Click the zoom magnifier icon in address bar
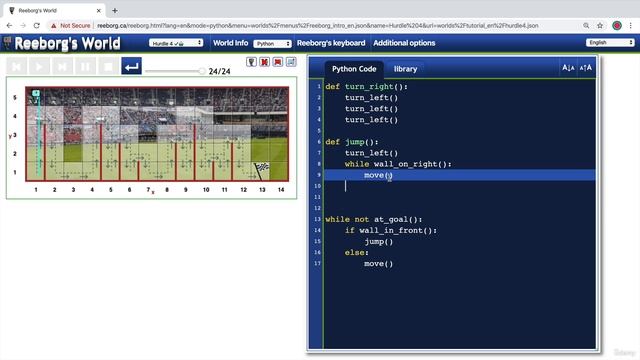This screenshot has height=360, width=640. tap(586, 26)
